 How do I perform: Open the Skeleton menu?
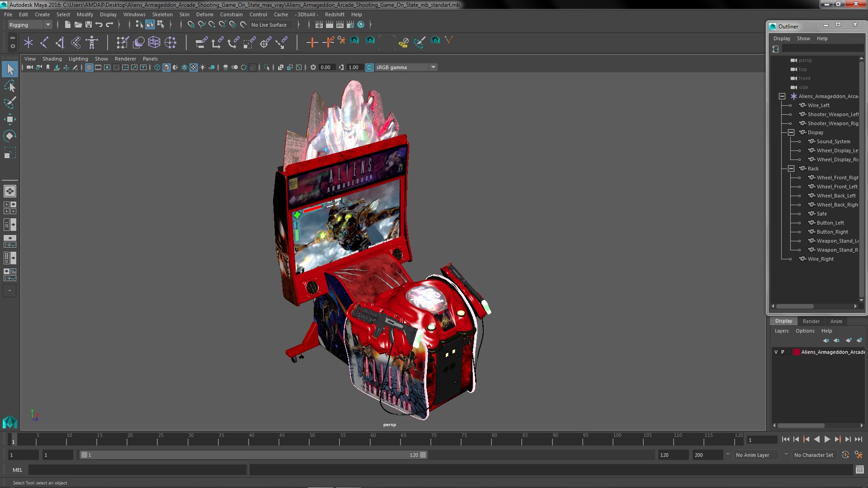tap(162, 14)
